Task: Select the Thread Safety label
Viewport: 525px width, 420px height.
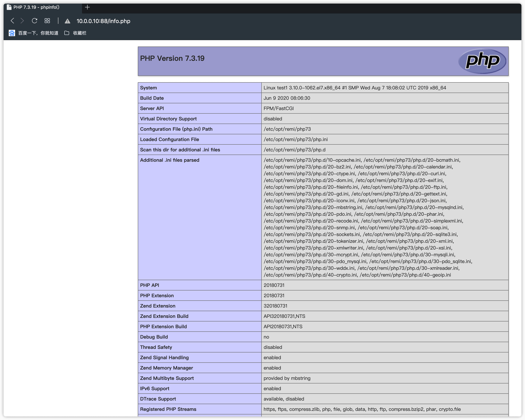Action: (156, 347)
